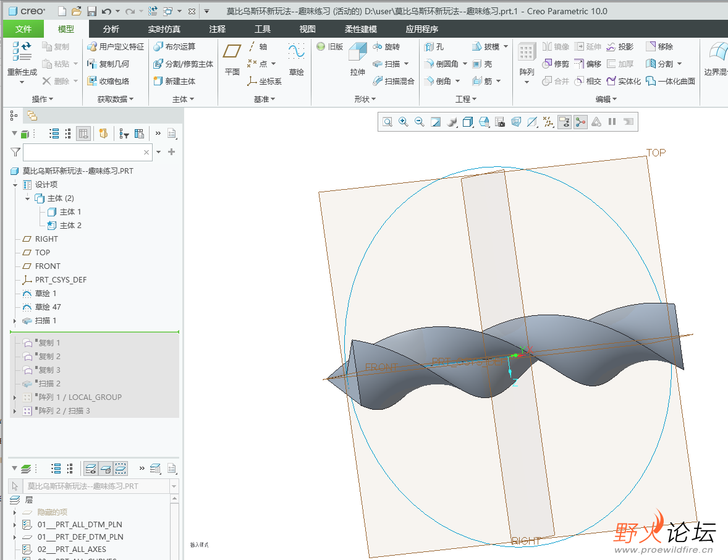The width and height of the screenshot is (728, 560).
Task: Open the 注释 tab
Action: 218,29
